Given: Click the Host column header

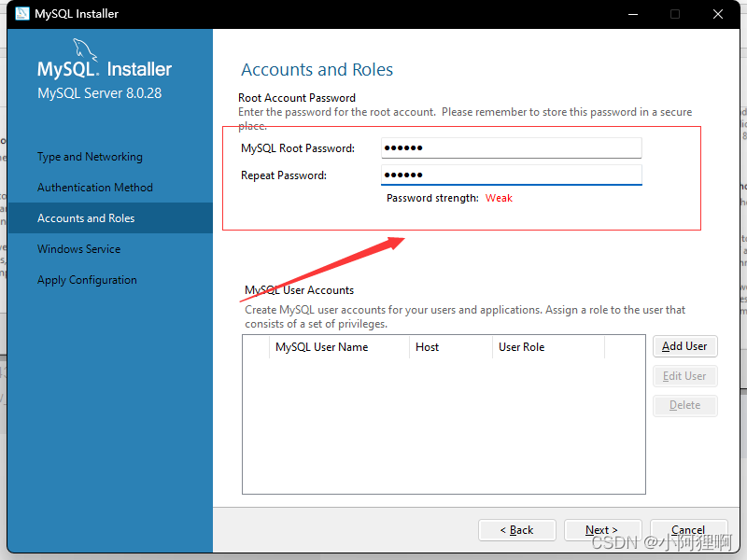Looking at the screenshot, I should 451,347.
